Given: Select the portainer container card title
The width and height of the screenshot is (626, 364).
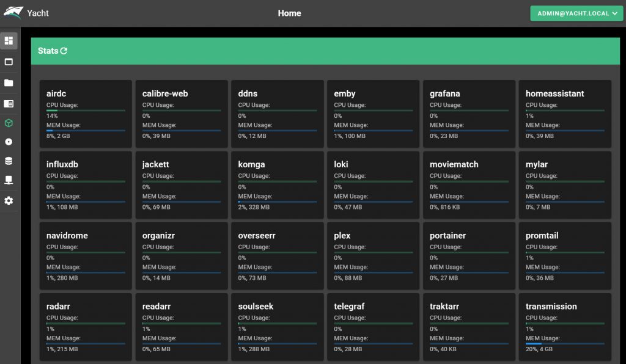Looking at the screenshot, I should coord(447,235).
